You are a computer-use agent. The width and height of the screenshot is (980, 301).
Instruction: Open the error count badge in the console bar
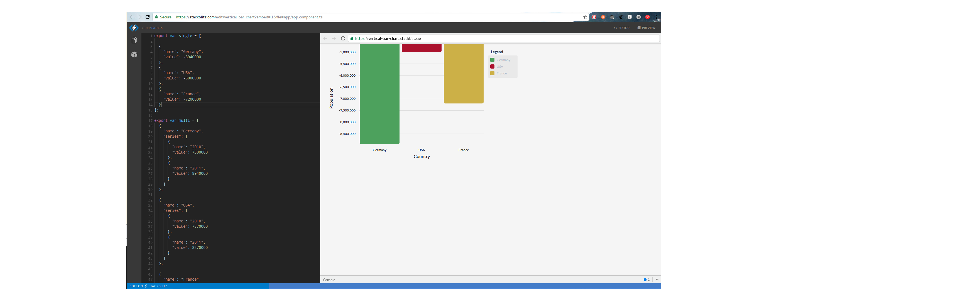(x=646, y=279)
